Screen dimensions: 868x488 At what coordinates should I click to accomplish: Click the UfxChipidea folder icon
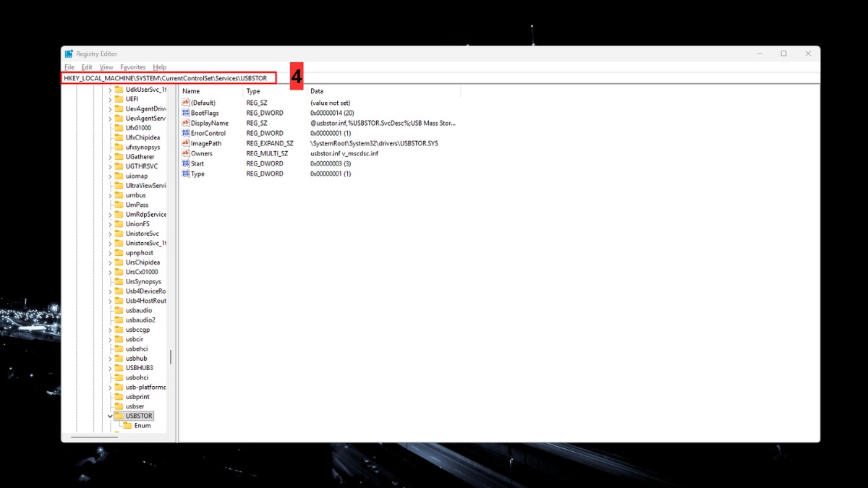point(119,137)
